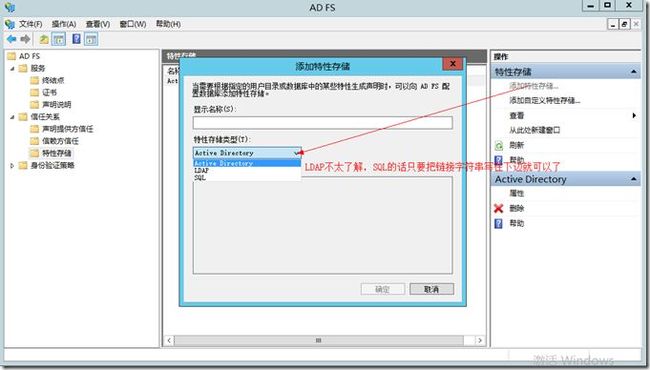Select the 服务 folder in tree
This screenshot has height=370, width=650.
(37, 68)
